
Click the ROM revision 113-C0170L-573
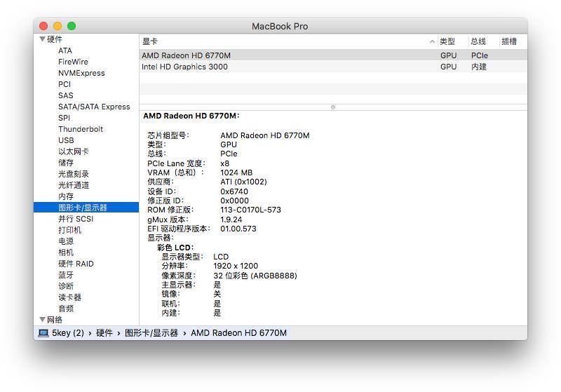click(x=251, y=210)
